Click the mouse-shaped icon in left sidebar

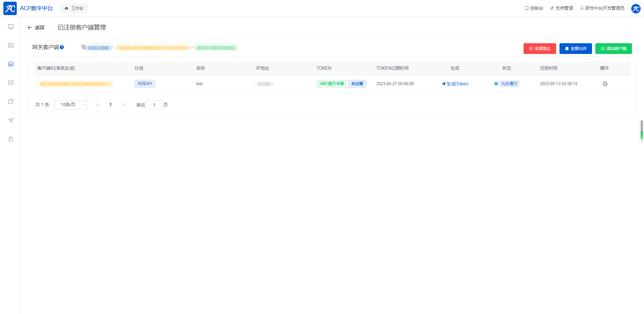[x=11, y=139]
